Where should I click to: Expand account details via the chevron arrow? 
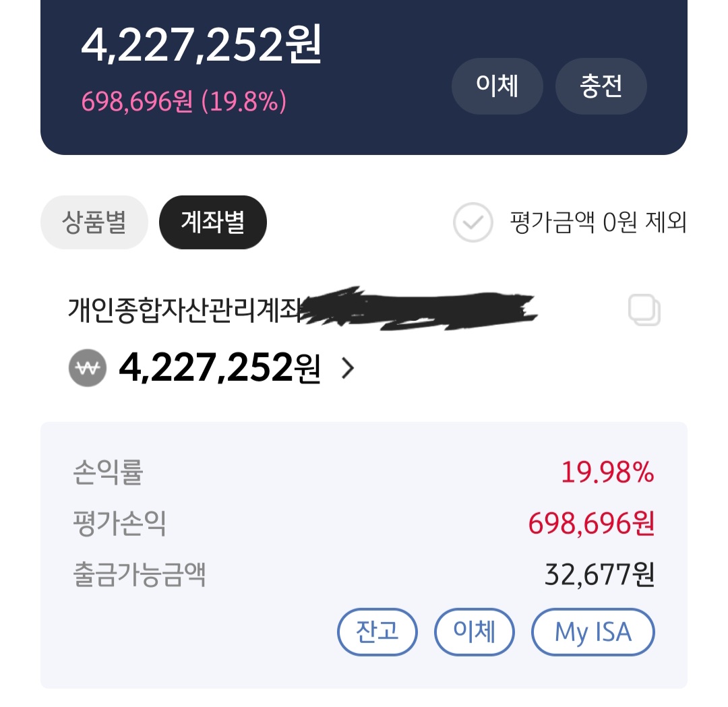point(348,369)
